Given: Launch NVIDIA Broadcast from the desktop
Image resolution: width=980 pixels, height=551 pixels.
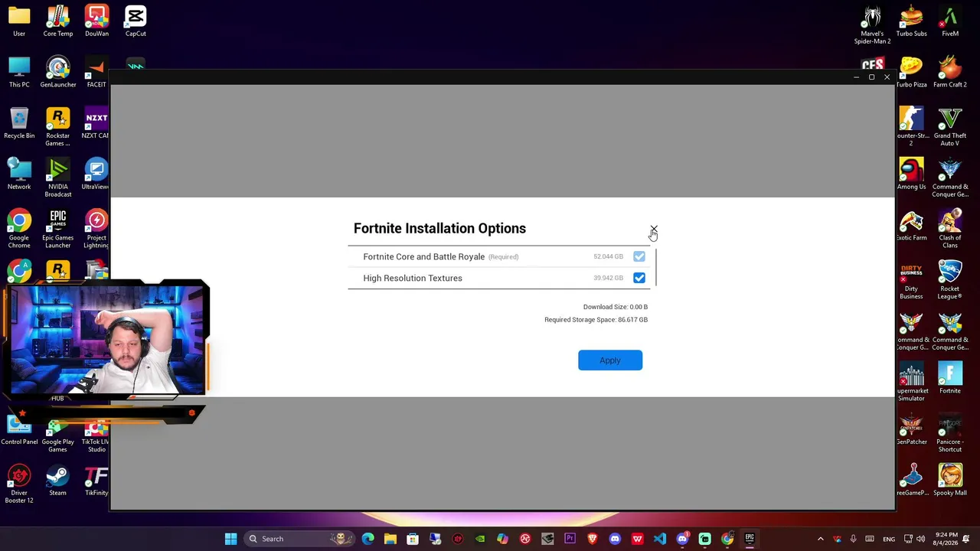Looking at the screenshot, I should point(58,178).
